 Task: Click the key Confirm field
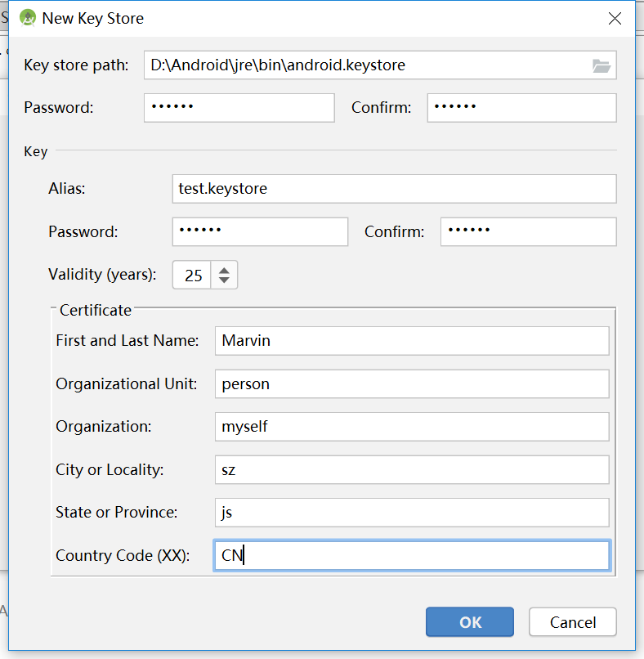pyautogui.click(x=527, y=231)
